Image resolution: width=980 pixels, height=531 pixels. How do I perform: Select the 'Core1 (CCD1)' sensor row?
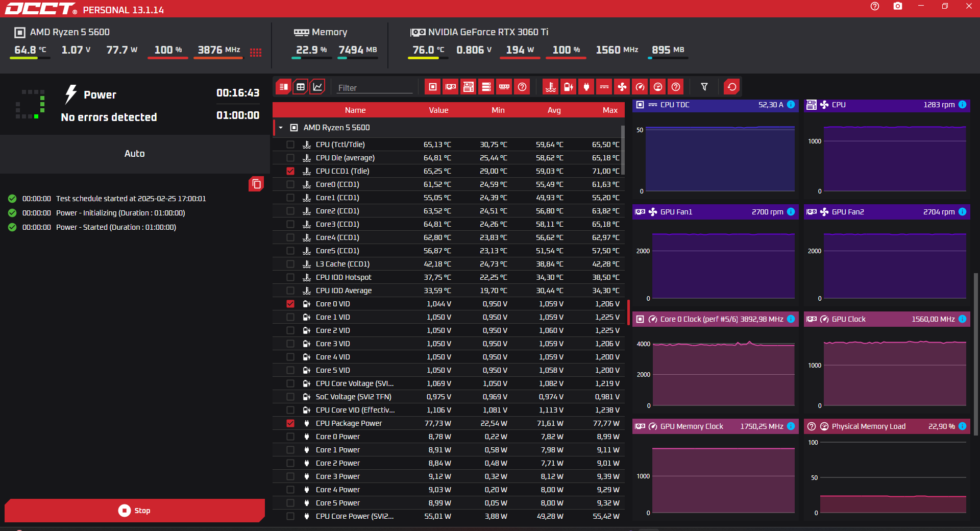coord(449,198)
